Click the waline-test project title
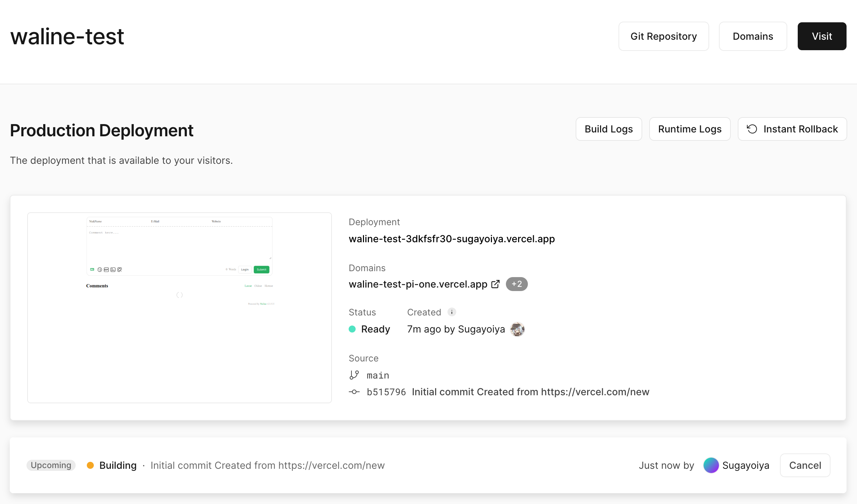 click(67, 36)
